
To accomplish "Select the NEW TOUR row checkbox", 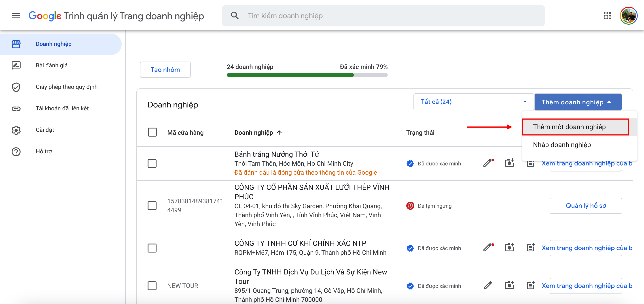I will (152, 286).
